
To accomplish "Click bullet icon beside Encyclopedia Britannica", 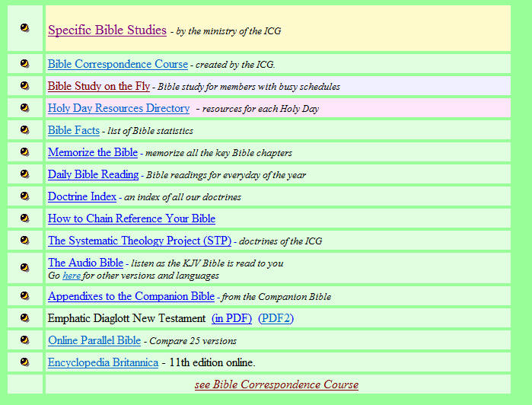I will (x=25, y=362).
